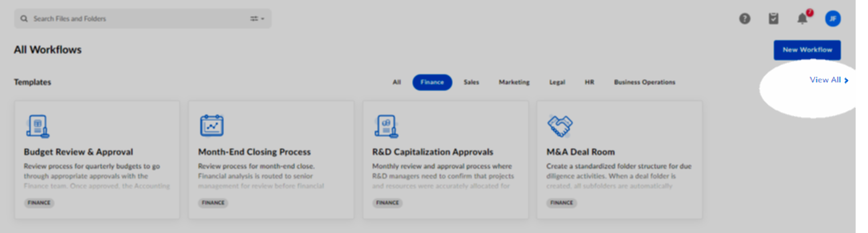Viewport: 868px width, 233px height.
Task: Select the Marketing templates filter
Action: [x=514, y=82]
